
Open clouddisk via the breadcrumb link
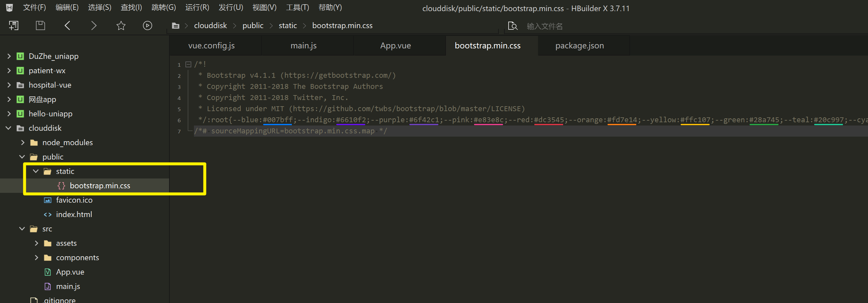pos(210,25)
